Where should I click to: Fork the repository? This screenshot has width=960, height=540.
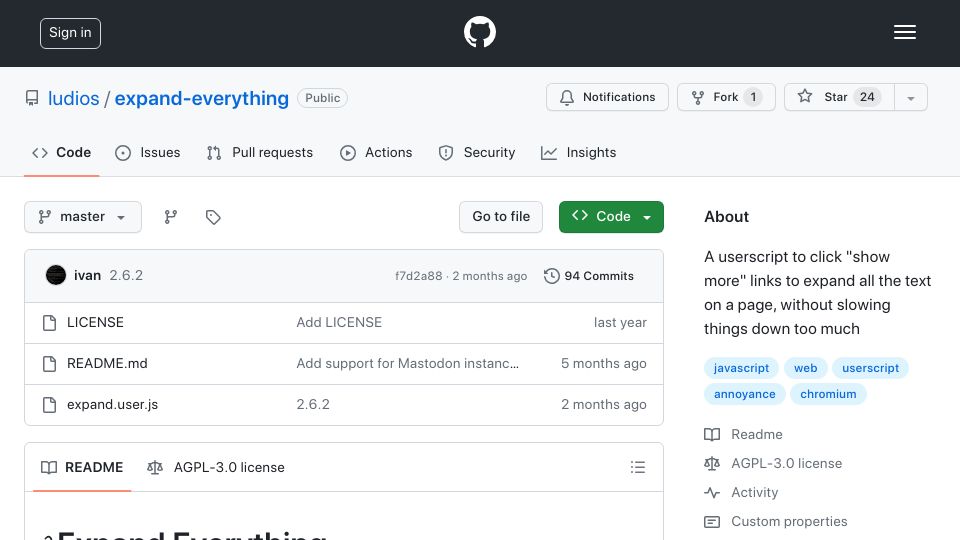[726, 97]
